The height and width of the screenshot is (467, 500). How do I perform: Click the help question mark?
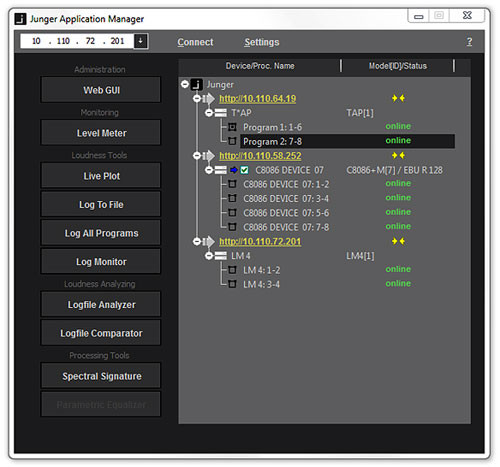(x=469, y=42)
